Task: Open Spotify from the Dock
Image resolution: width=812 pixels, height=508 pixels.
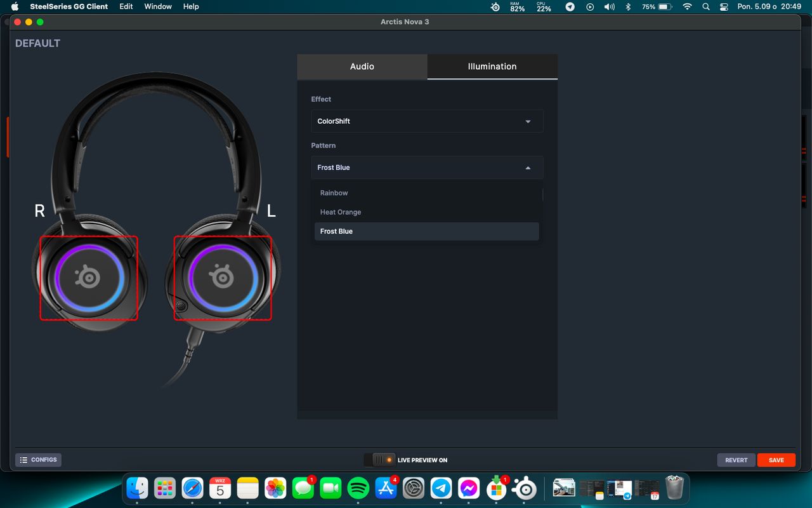Action: [x=358, y=488]
